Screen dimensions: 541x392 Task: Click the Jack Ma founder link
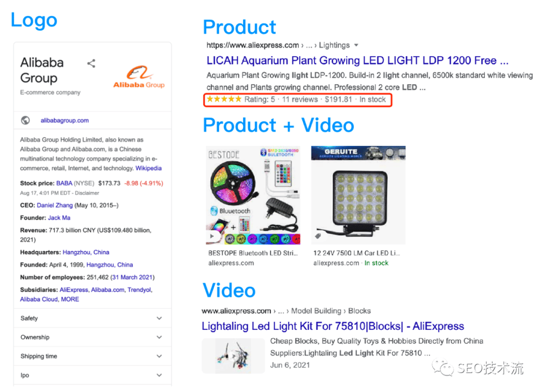point(59,218)
